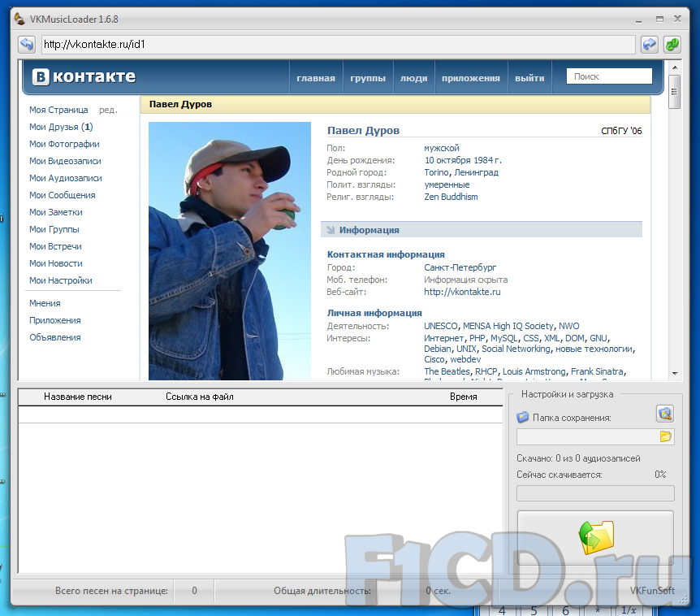700x616 pixels.
Task: Open the главная menu item
Action: tap(316, 78)
